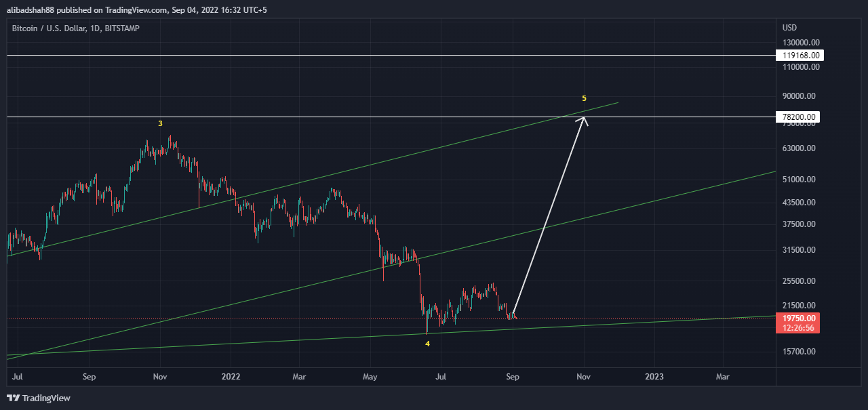Click the Sep label after Jul 2021 on the time axis

coord(90,375)
